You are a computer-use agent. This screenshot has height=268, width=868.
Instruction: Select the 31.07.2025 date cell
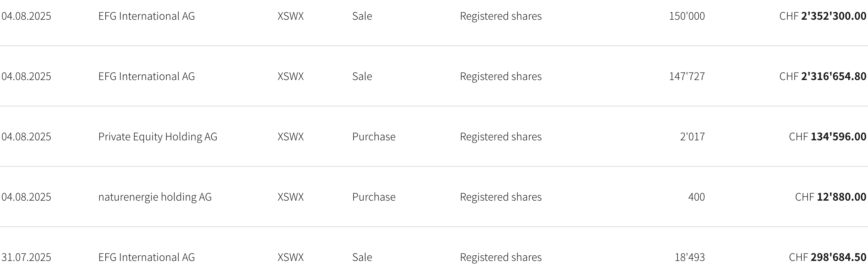tap(26, 257)
